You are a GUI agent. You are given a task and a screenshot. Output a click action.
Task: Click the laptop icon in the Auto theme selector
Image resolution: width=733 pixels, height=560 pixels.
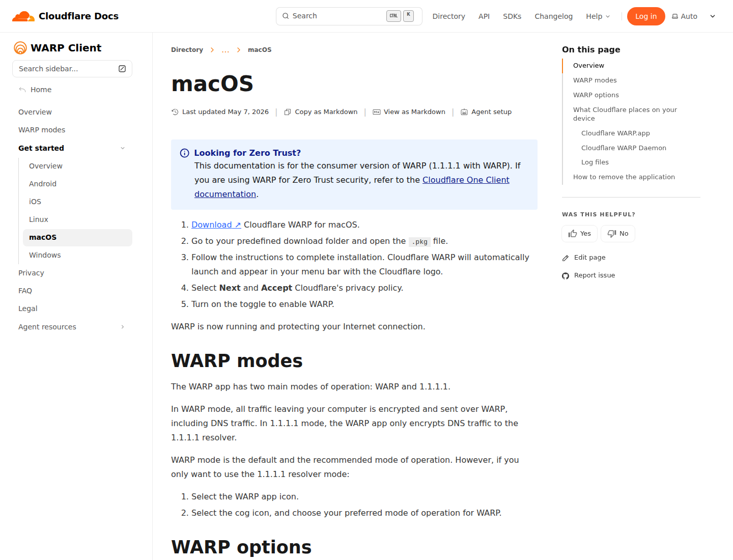(x=675, y=16)
